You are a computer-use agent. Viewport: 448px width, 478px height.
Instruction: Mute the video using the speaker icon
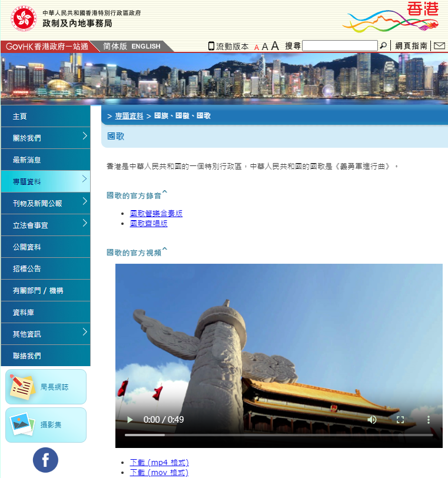[372, 420]
